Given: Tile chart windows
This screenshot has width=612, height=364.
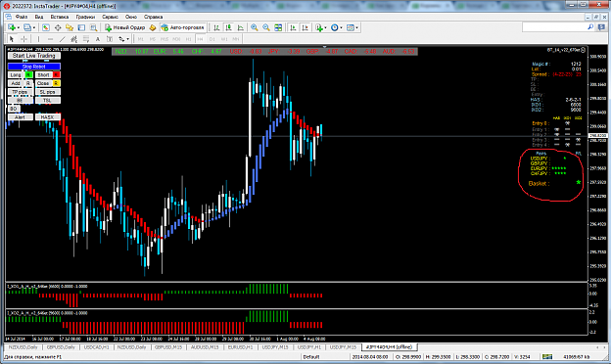Looking at the screenshot, I should coord(278,27).
